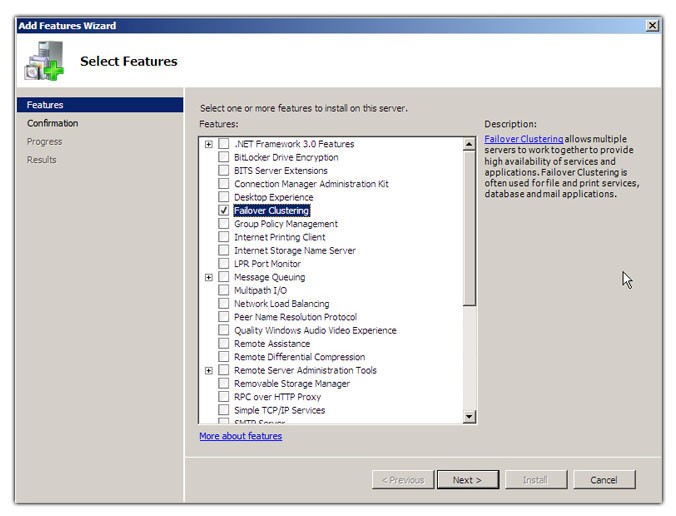
Task: Check Connection Manager Administration Kit box
Action: (223, 183)
